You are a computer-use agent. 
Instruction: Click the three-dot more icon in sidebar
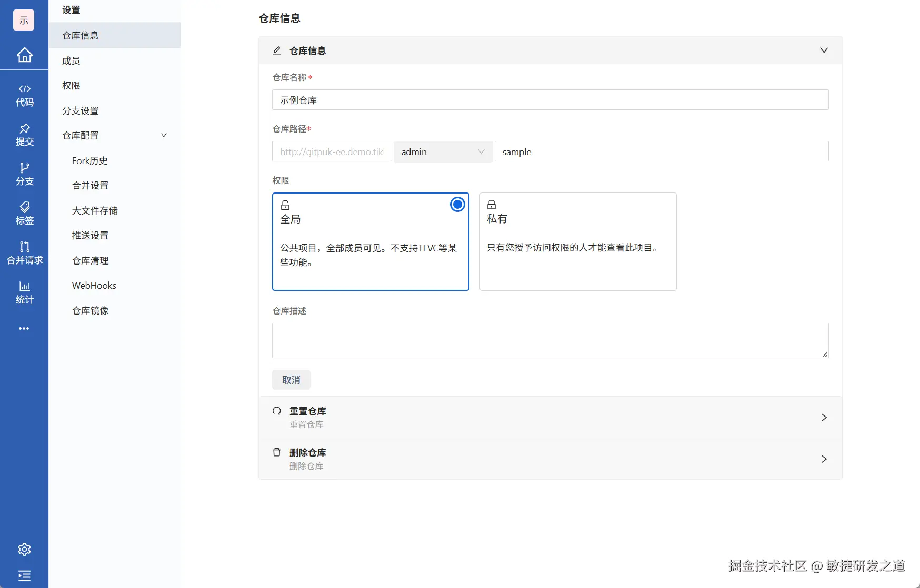tap(24, 328)
